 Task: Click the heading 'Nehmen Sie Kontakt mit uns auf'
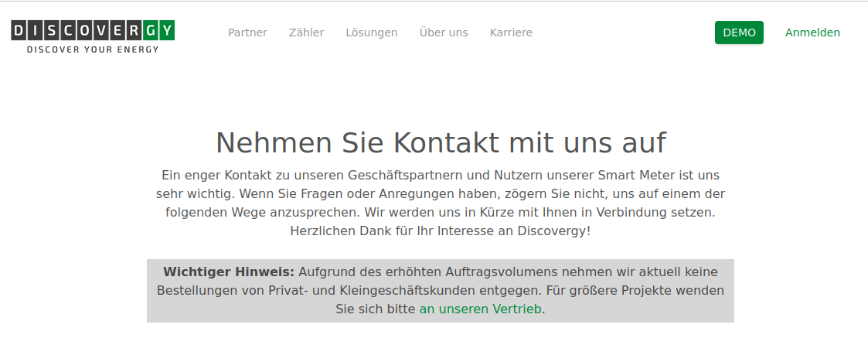[x=440, y=143]
